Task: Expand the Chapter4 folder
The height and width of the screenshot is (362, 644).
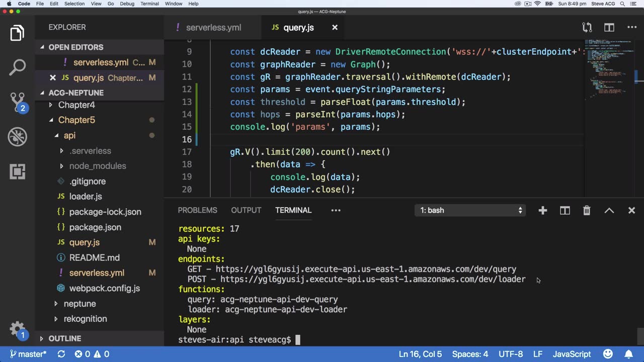Action: coord(76,105)
